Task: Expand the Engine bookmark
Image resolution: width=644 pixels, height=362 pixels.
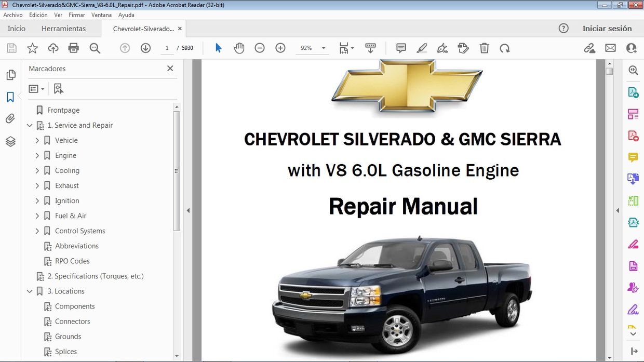Action: point(37,155)
